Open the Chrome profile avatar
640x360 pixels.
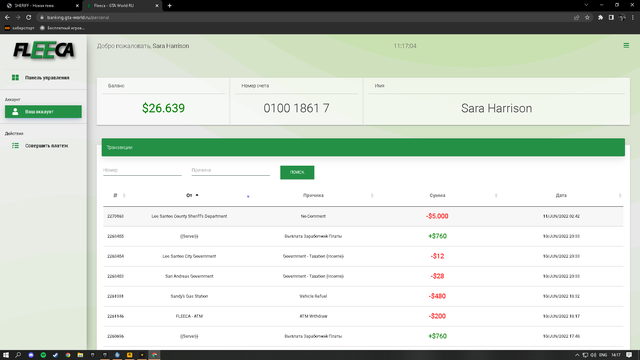coord(622,18)
